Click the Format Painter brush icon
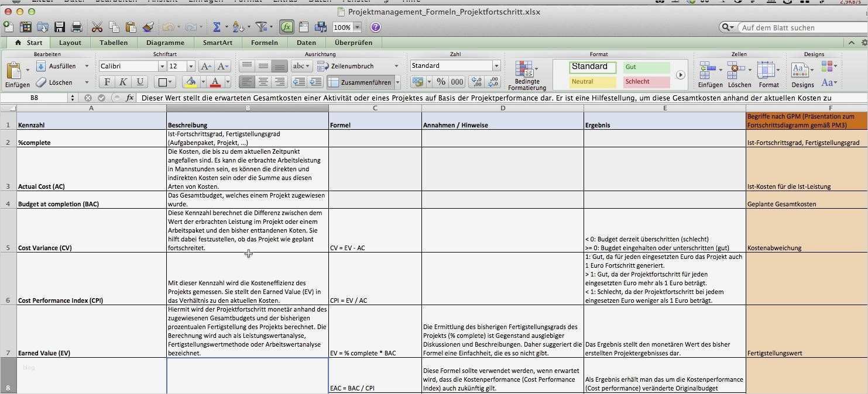This screenshot has height=394, width=868. pyautogui.click(x=147, y=27)
